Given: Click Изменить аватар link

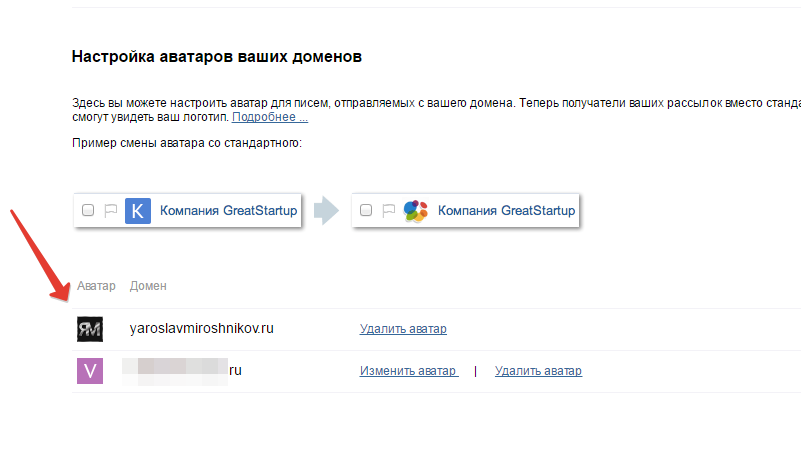Looking at the screenshot, I should pos(409,371).
